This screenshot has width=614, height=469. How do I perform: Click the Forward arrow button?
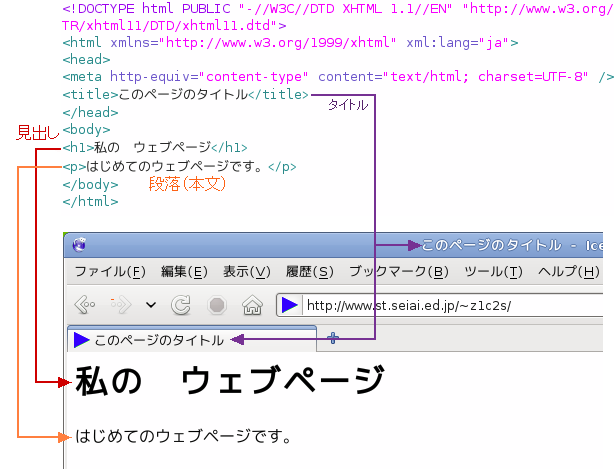(x=121, y=305)
